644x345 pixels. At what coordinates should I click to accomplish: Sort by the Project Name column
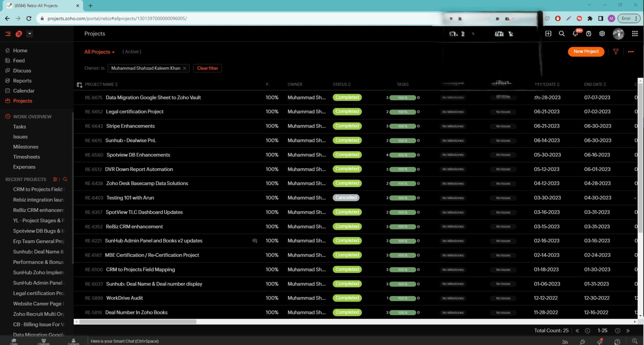point(101,85)
